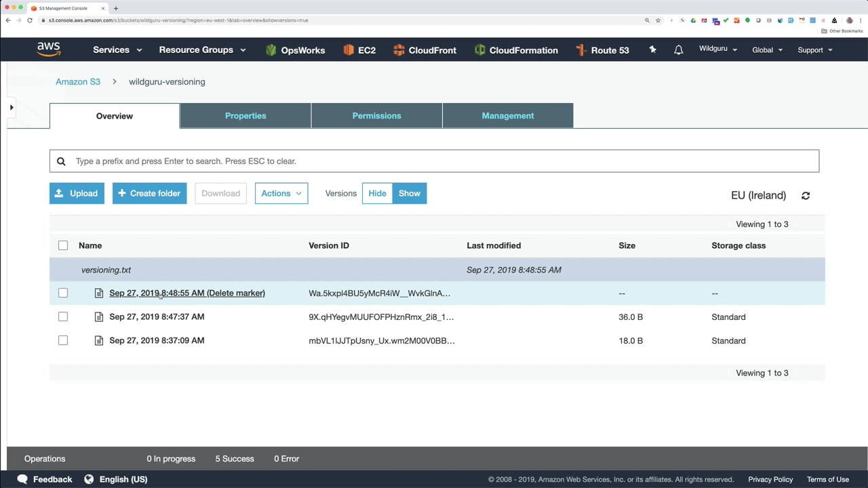Select the 8:47:37 AM version checkbox
Viewport: 868px width, 488px height.
point(63,317)
